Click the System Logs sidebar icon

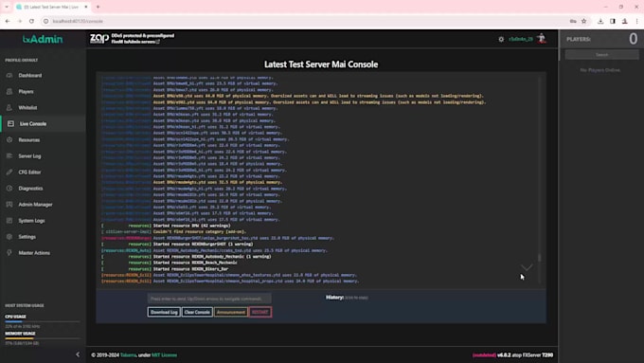[9, 220]
